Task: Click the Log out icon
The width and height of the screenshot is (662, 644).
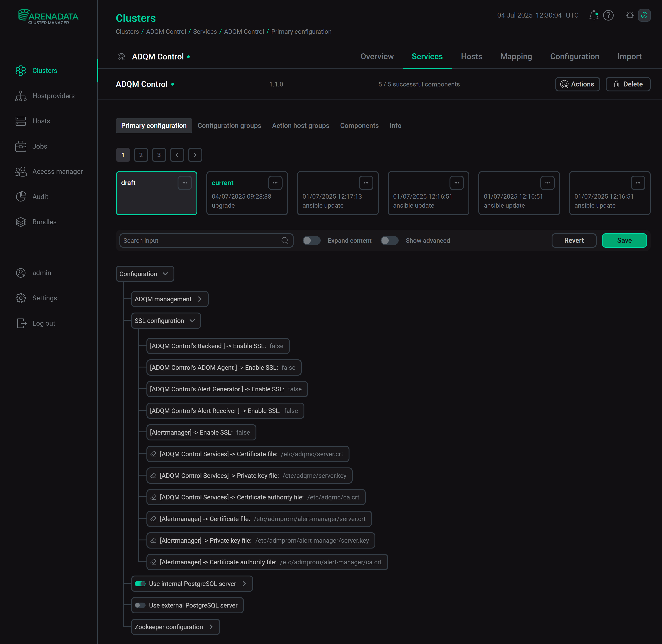Action: pos(21,323)
